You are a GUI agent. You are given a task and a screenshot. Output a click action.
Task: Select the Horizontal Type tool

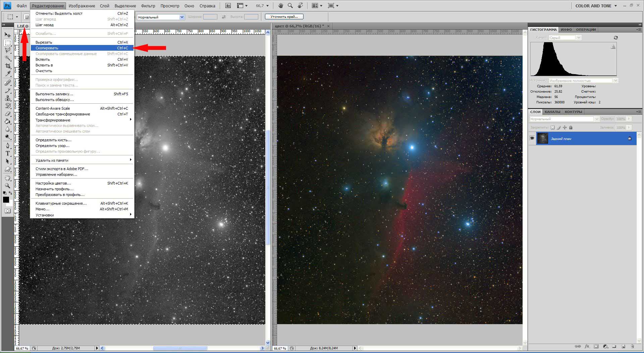(7, 153)
